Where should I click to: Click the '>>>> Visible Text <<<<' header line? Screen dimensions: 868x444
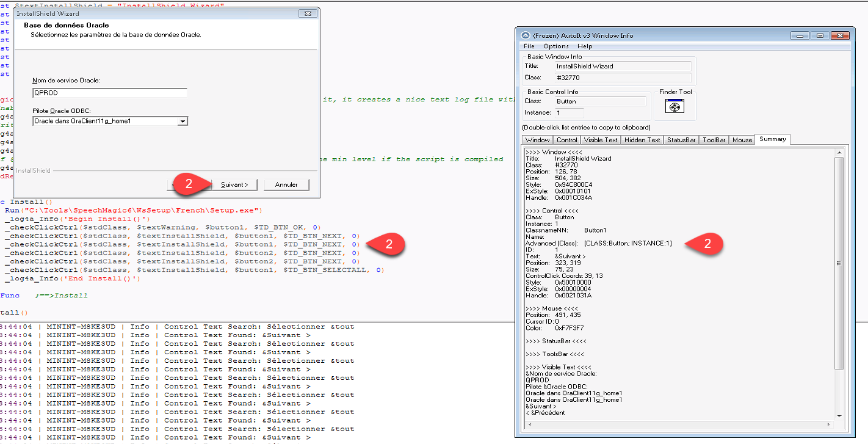point(558,367)
